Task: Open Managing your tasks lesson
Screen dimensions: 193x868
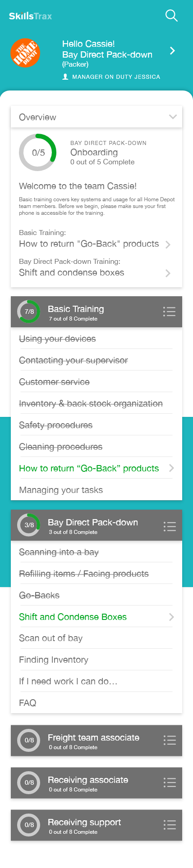Action: coord(61,490)
